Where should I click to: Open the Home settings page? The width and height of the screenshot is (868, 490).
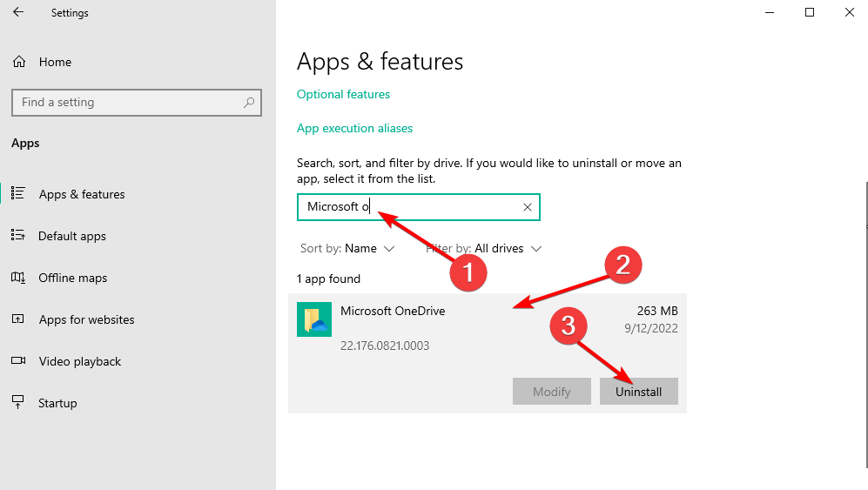coord(55,62)
